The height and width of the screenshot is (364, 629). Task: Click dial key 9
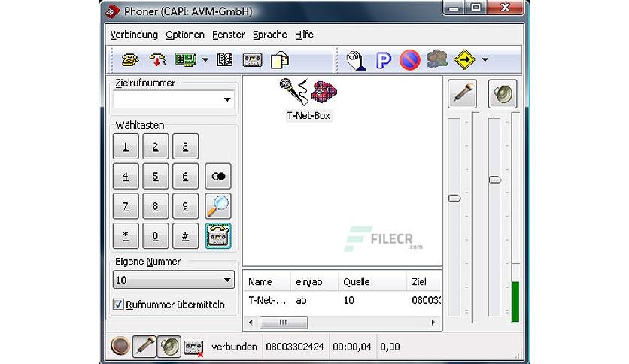pos(185,206)
